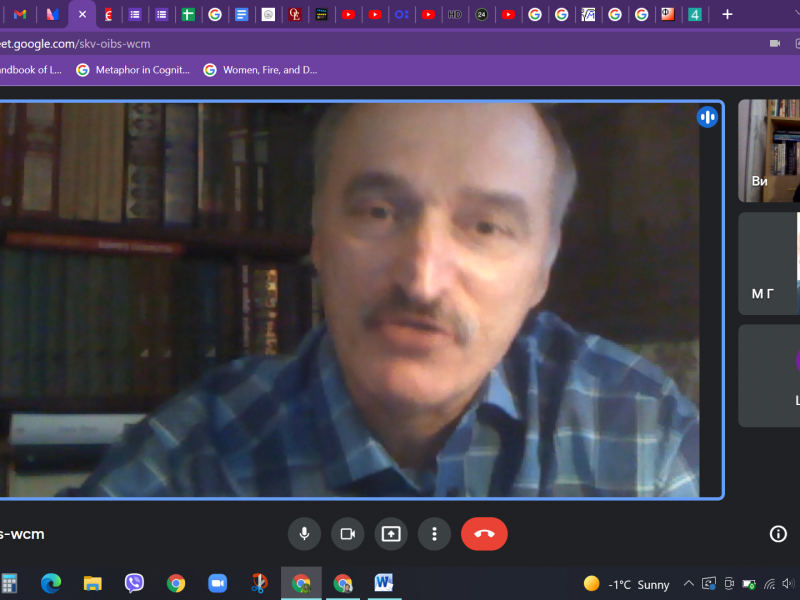Open Microsoft Word from the taskbar
The image size is (800, 600).
point(383,583)
